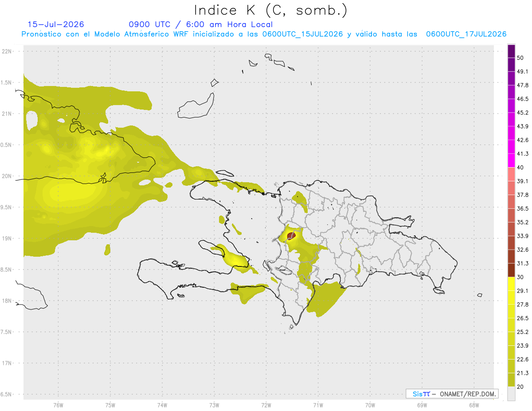Click the '18N' latitude label

click(8, 301)
